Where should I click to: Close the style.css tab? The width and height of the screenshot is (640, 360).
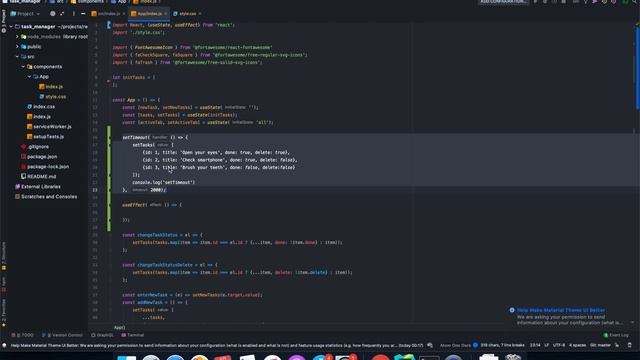tap(200, 13)
